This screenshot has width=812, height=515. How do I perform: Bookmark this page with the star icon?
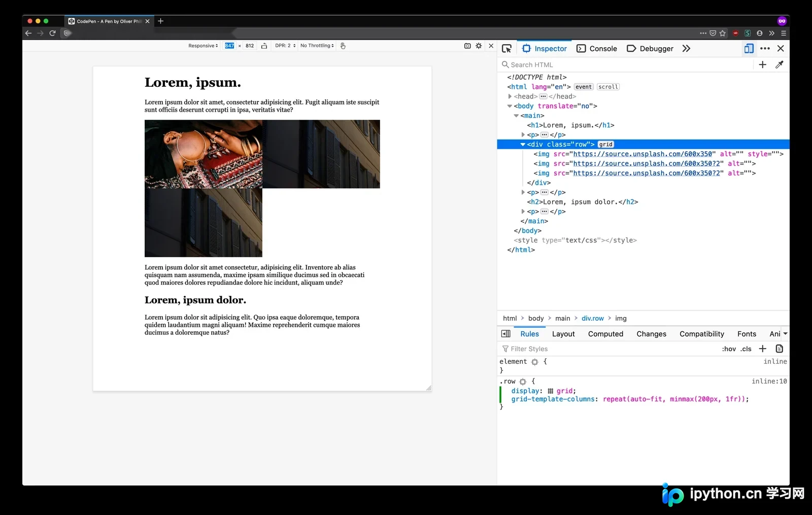coord(723,33)
